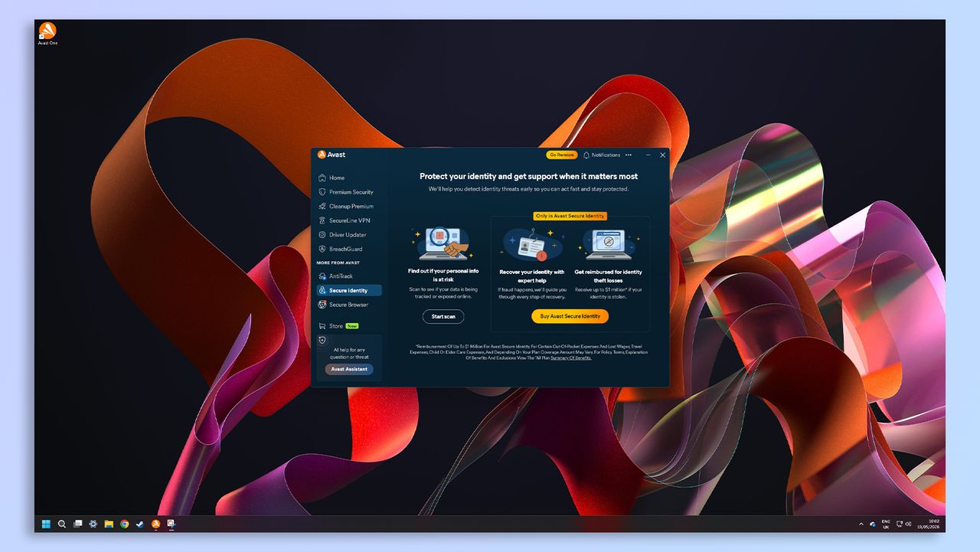Open the Settings gear taskbar icon
980x552 pixels.
pos(93,524)
